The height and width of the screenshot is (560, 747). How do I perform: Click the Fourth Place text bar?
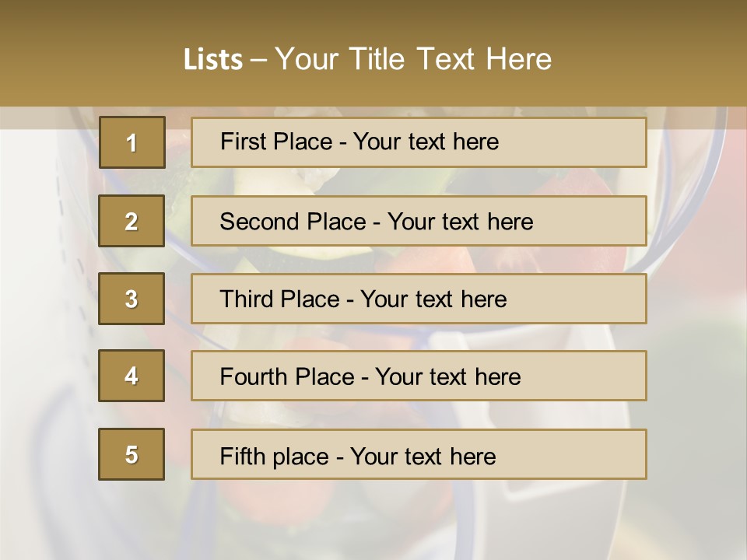[x=419, y=376]
